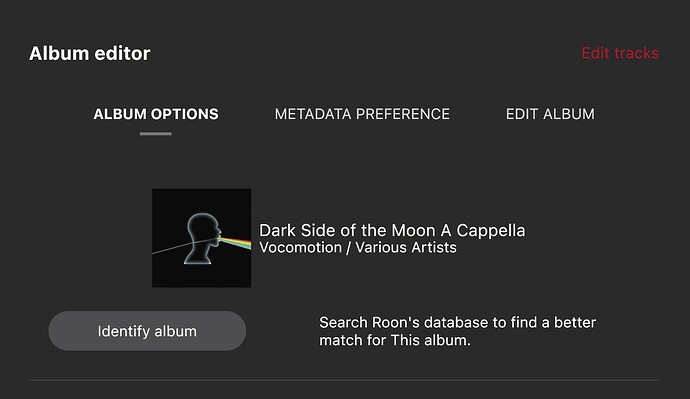This screenshot has width=690, height=399.
Task: Click the thin white line entering the cover's head
Action: pyautogui.click(x=170, y=249)
